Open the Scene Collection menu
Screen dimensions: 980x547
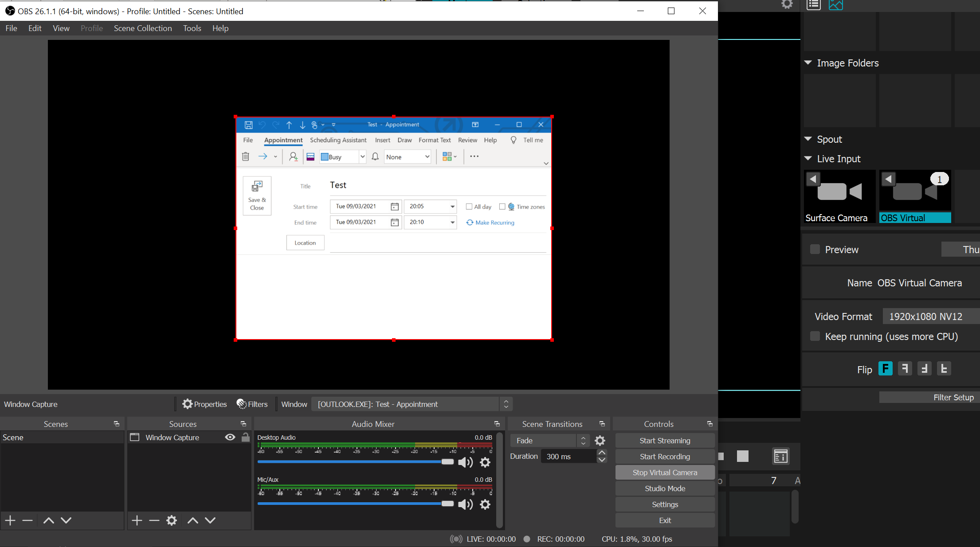[143, 28]
